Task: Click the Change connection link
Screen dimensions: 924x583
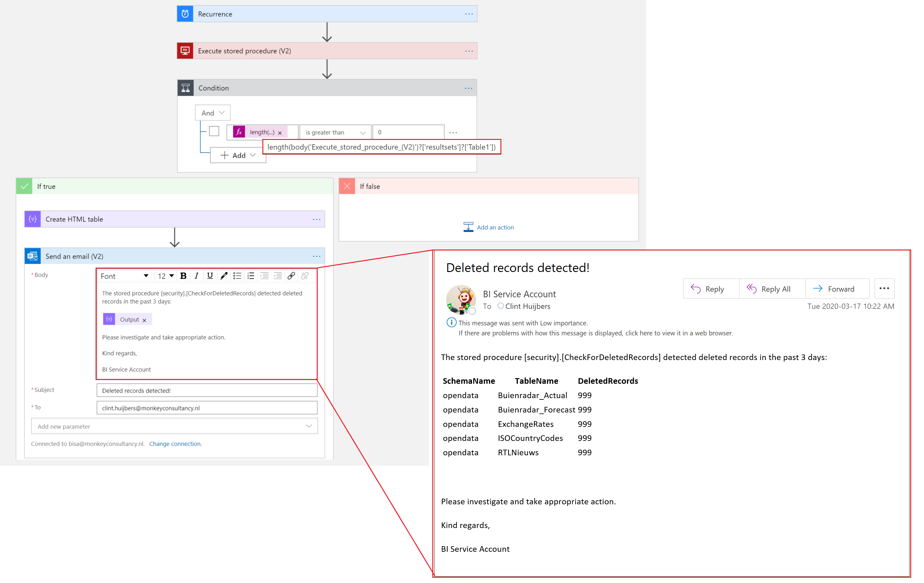Action: 175,444
